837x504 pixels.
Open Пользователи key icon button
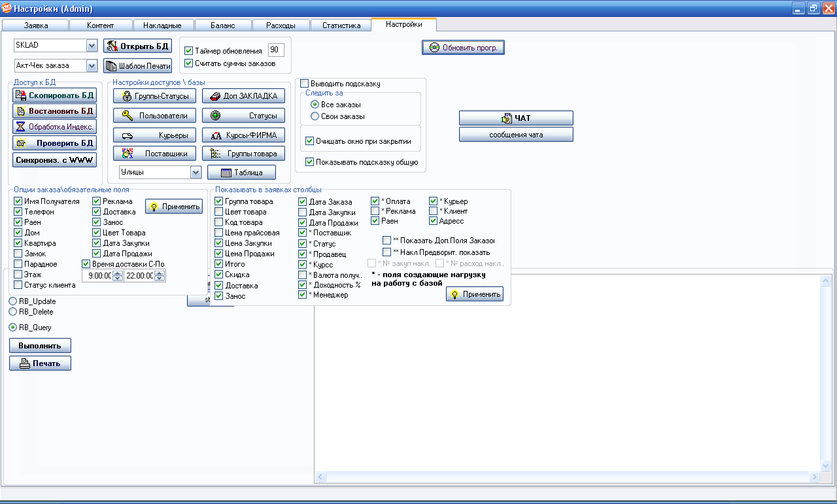[x=155, y=116]
